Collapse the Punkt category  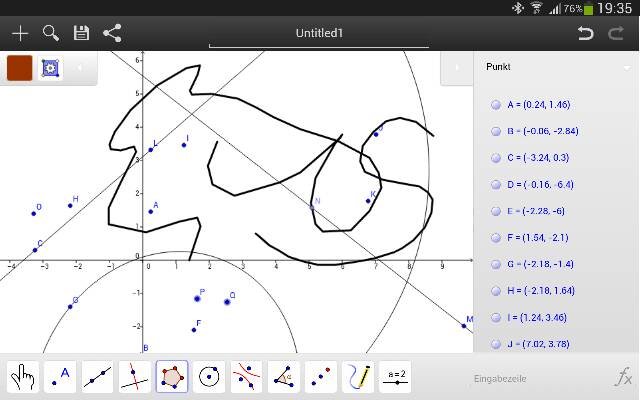(626, 67)
